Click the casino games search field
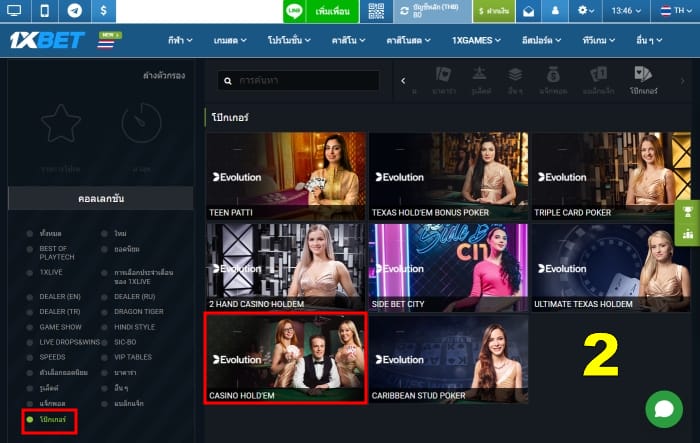 tap(299, 81)
